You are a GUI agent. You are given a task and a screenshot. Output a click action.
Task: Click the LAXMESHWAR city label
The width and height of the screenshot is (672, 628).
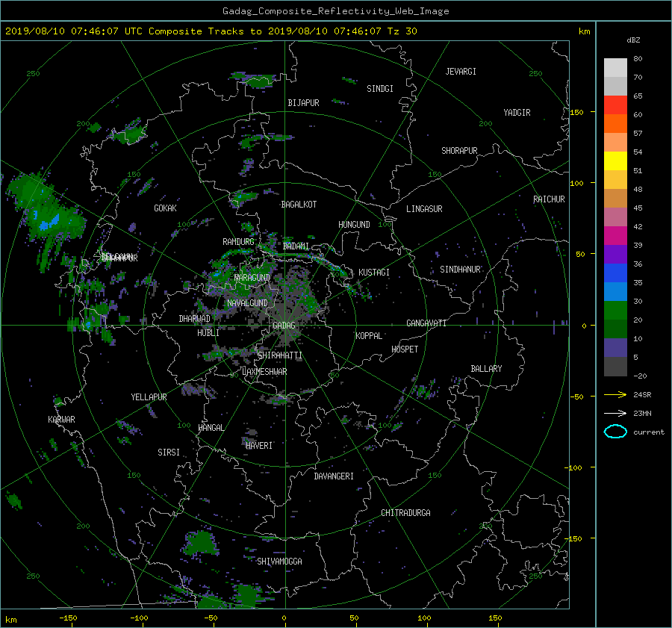click(264, 372)
